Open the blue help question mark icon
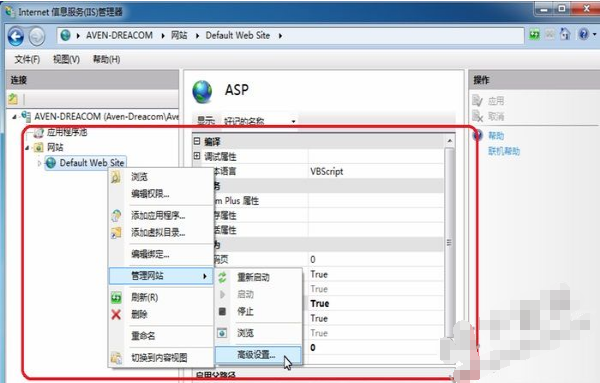This screenshot has width=600, height=383. [x=584, y=35]
